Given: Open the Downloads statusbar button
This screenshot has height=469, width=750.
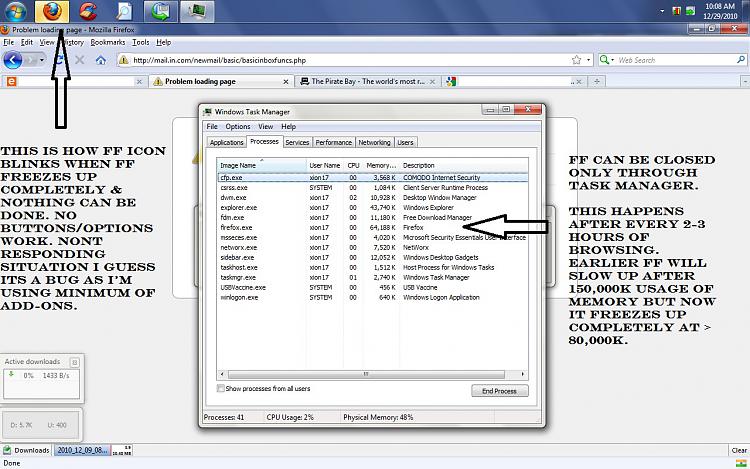Looking at the screenshot, I should point(26,450).
